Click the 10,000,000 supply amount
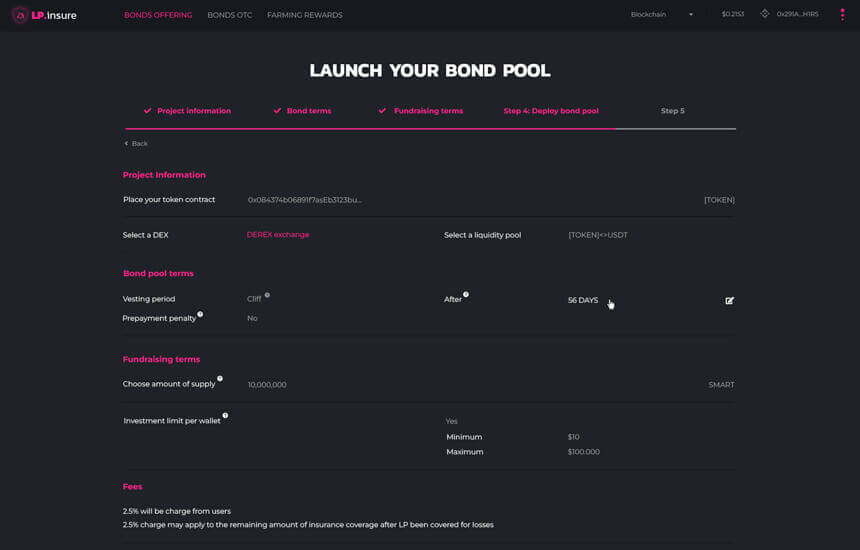 point(267,385)
